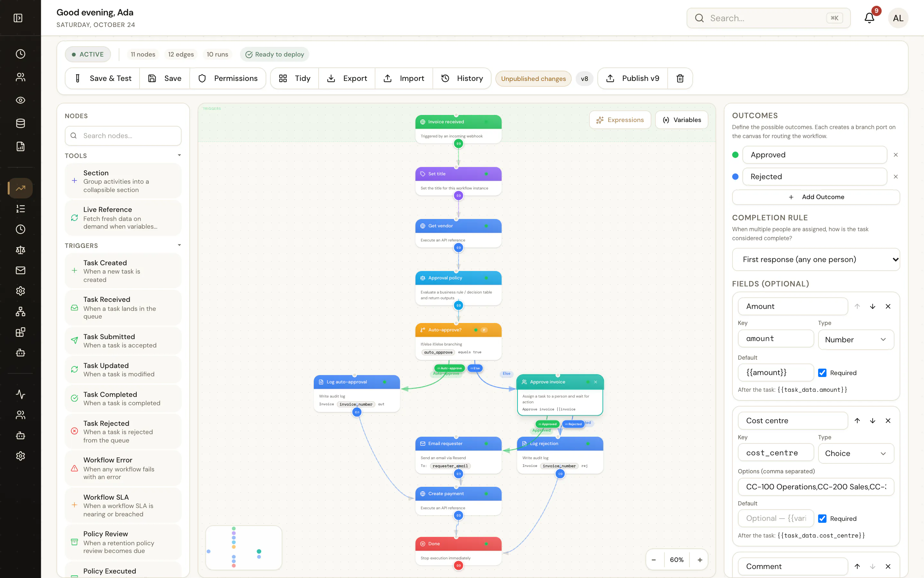Open the database icon in sidebar
This screenshot has height=578, width=924.
21,123
